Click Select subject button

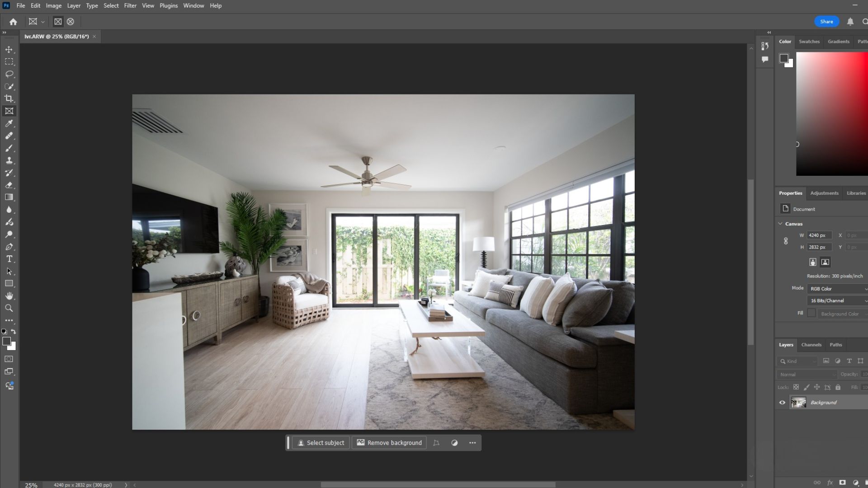(x=321, y=443)
